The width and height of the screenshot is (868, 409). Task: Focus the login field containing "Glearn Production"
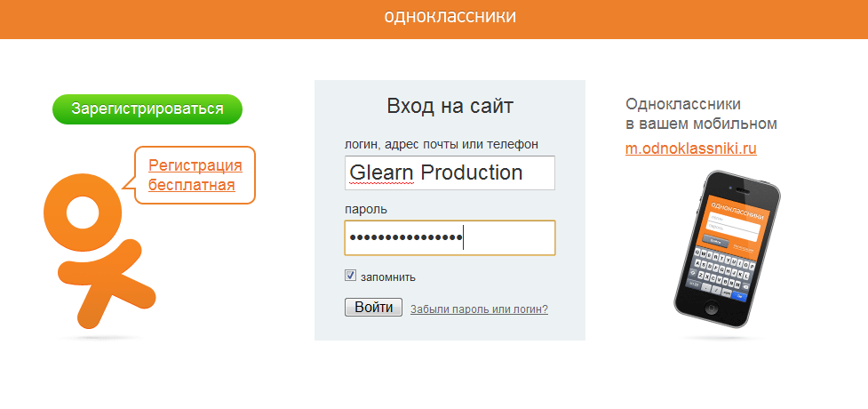coord(450,172)
